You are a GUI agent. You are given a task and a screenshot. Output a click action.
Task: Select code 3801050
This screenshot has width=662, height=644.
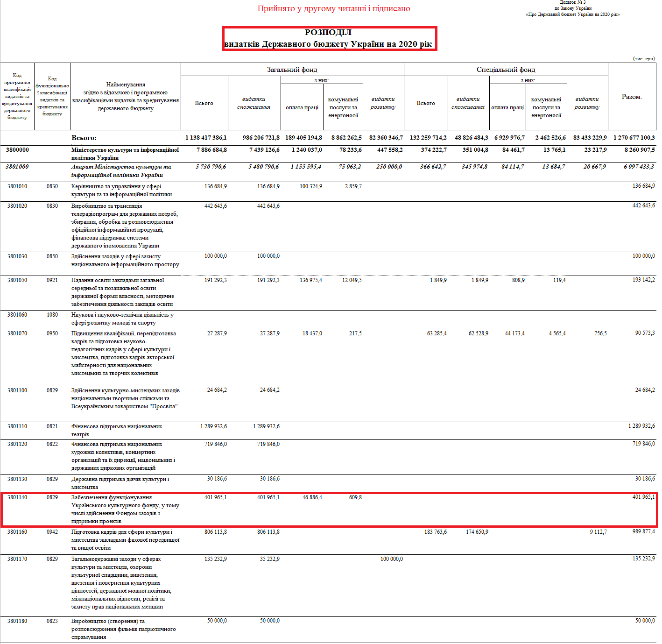(x=17, y=280)
